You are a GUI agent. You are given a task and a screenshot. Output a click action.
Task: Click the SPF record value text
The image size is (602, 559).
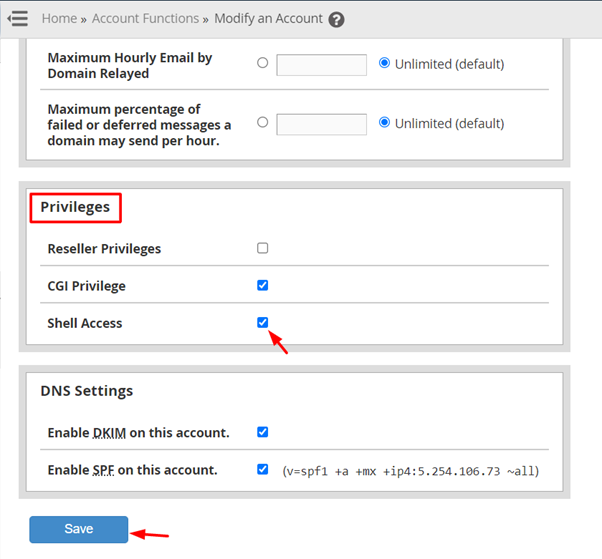410,470
